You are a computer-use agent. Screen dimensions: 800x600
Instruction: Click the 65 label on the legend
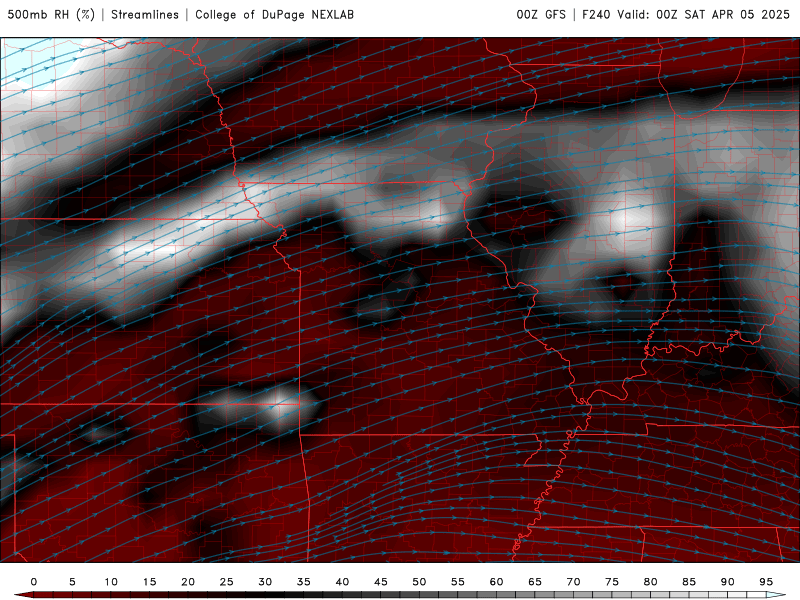coord(535,582)
